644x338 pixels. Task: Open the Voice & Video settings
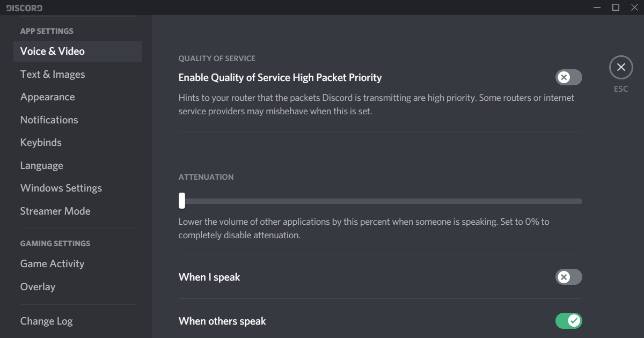[52, 51]
